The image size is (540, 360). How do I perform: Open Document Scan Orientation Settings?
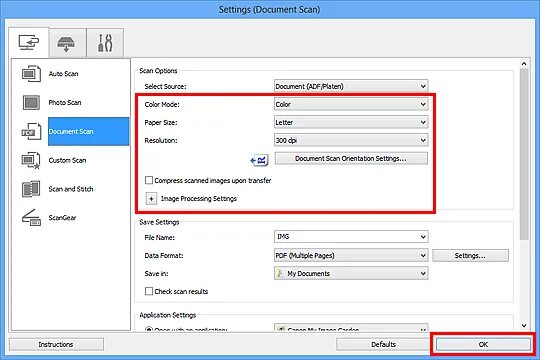[351, 158]
